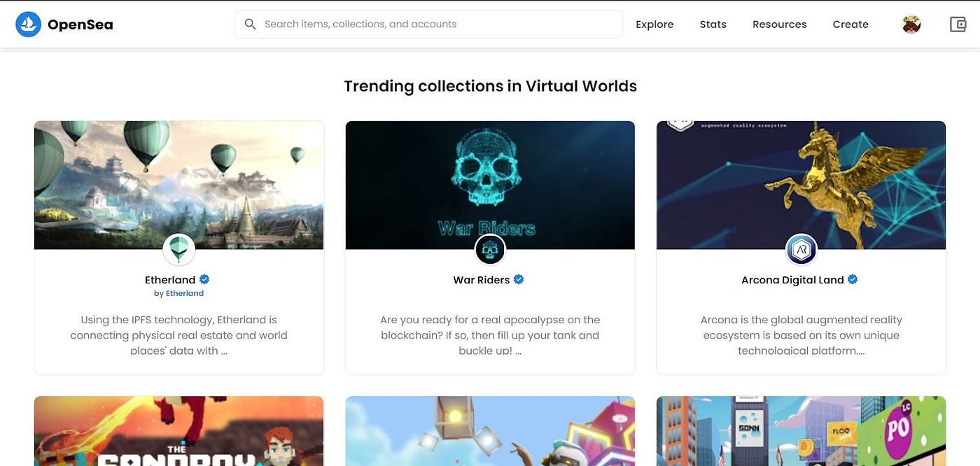
Task: Click the Etherland description about IPFS technology
Action: (178, 335)
